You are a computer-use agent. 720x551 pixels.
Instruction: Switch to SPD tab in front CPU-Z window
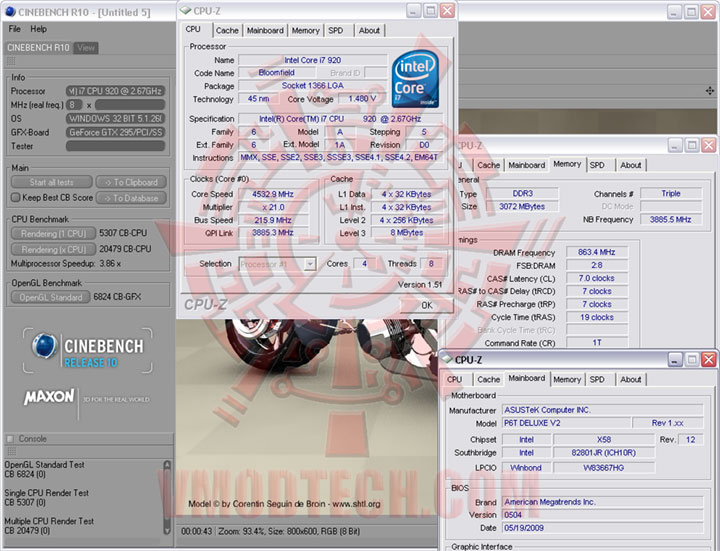pyautogui.click(x=336, y=30)
